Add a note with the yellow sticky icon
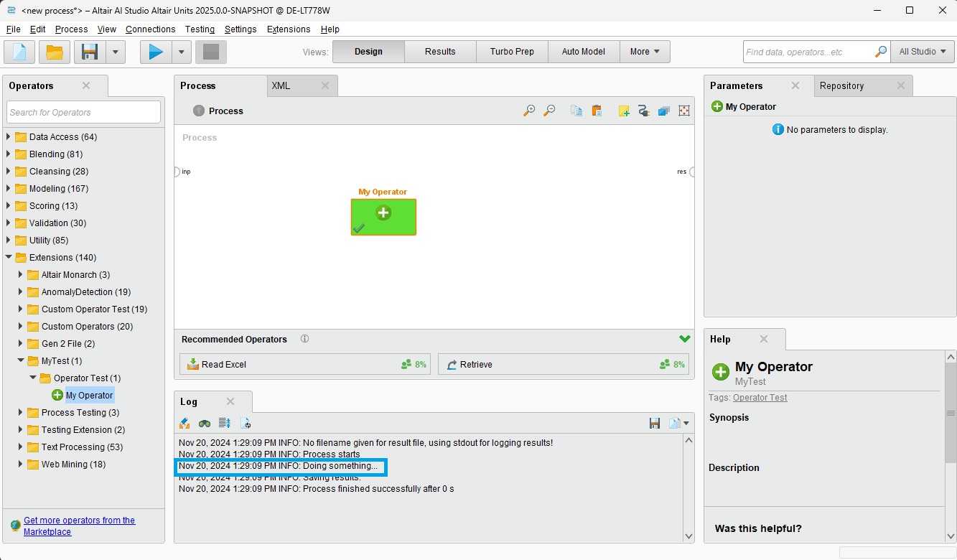 [624, 111]
